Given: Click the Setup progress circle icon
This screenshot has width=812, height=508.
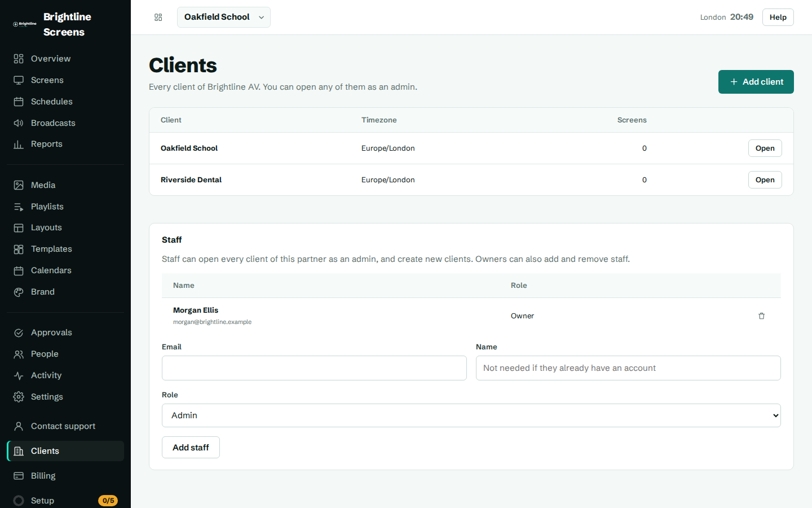Looking at the screenshot, I should pyautogui.click(x=19, y=501).
